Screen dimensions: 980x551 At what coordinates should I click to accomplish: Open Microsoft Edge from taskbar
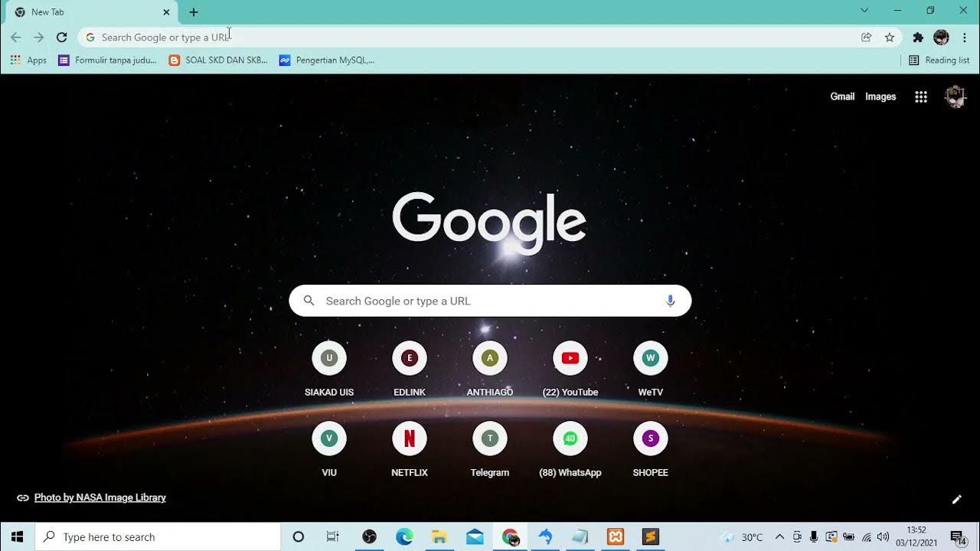coord(404,536)
